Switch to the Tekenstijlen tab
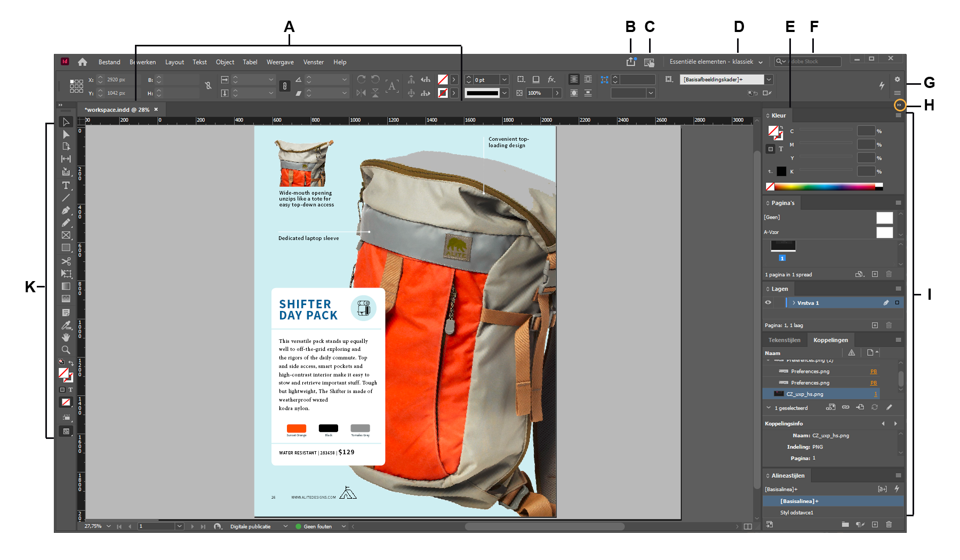Screen dimensions: 960x560 pyautogui.click(x=784, y=340)
